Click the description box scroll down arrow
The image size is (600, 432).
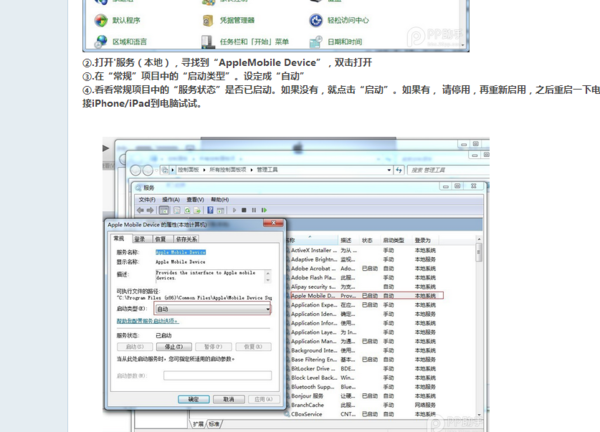pyautogui.click(x=268, y=280)
